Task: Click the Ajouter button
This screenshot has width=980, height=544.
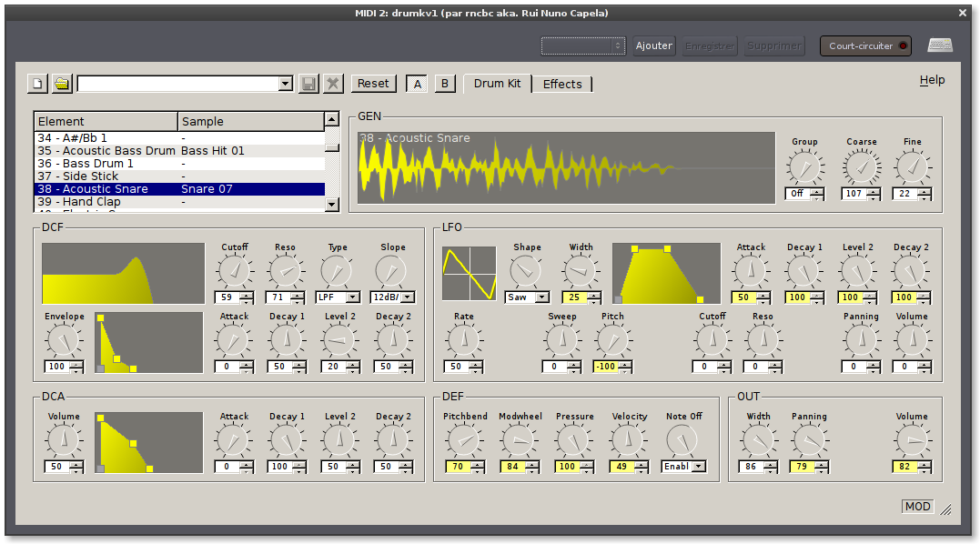Action: [653, 45]
